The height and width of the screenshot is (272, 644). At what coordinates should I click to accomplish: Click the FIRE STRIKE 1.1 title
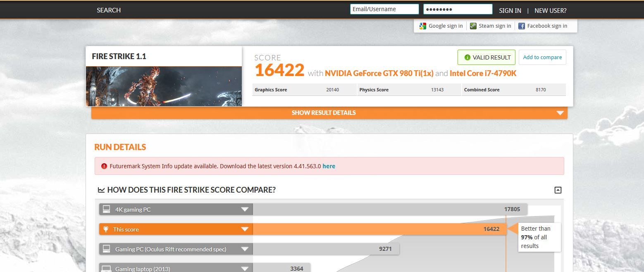119,56
